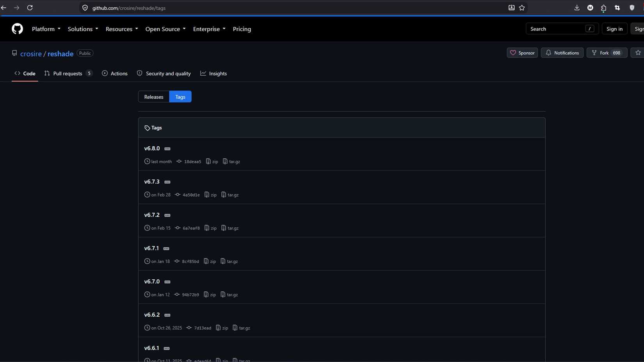Star the reshade repository
This screenshot has width=644, height=362.
click(x=638, y=53)
